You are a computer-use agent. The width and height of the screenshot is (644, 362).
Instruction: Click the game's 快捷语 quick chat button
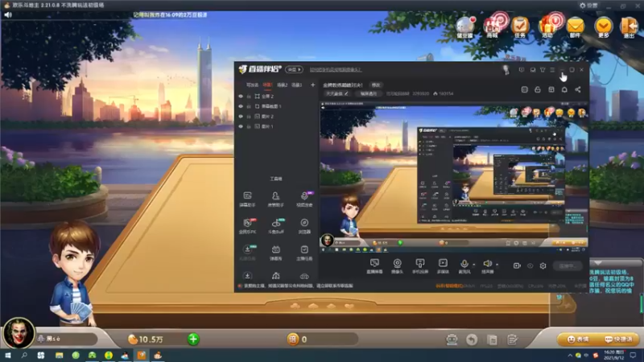618,339
